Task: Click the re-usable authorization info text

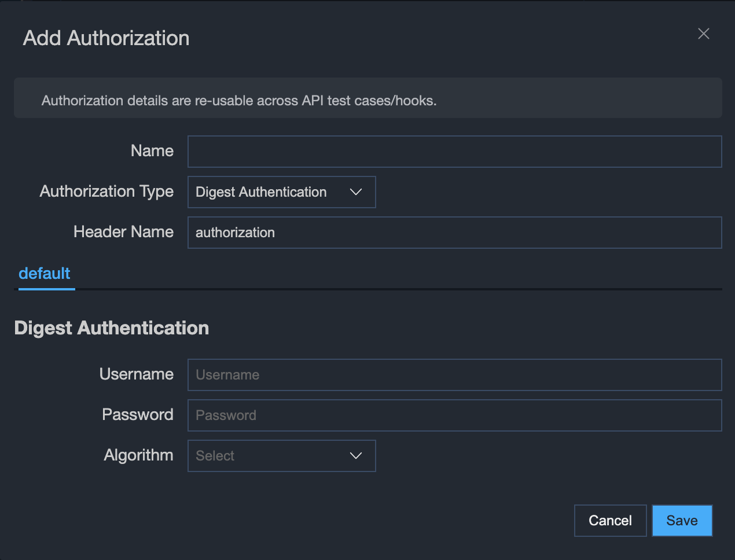Action: click(239, 101)
